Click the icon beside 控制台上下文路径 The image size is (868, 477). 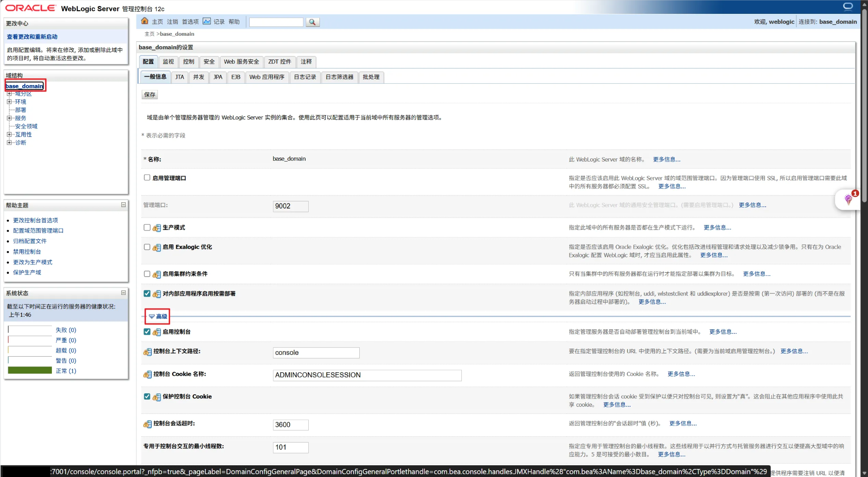[x=147, y=352]
